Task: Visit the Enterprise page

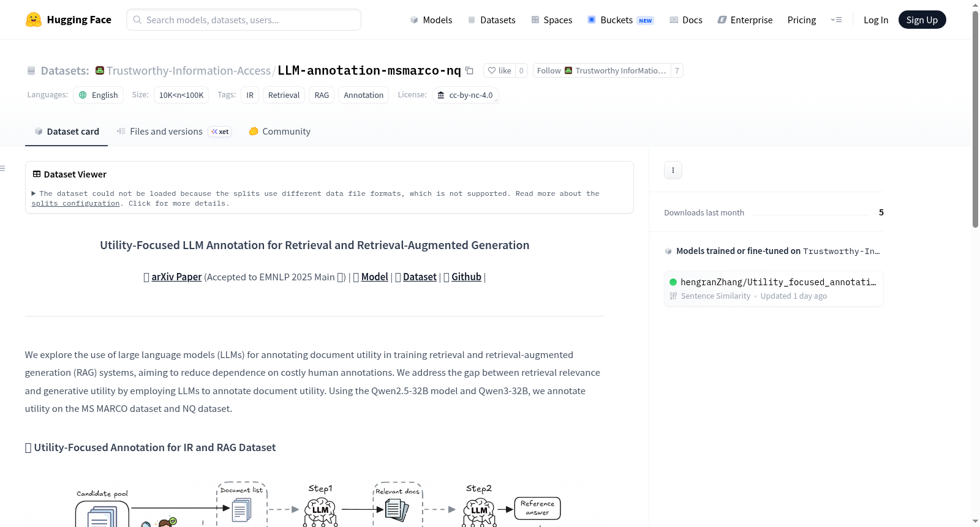Action: coord(745,20)
